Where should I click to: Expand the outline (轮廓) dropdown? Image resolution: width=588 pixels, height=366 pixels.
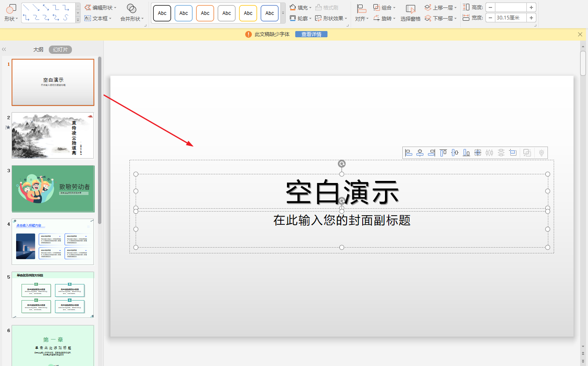pyautogui.click(x=300, y=18)
